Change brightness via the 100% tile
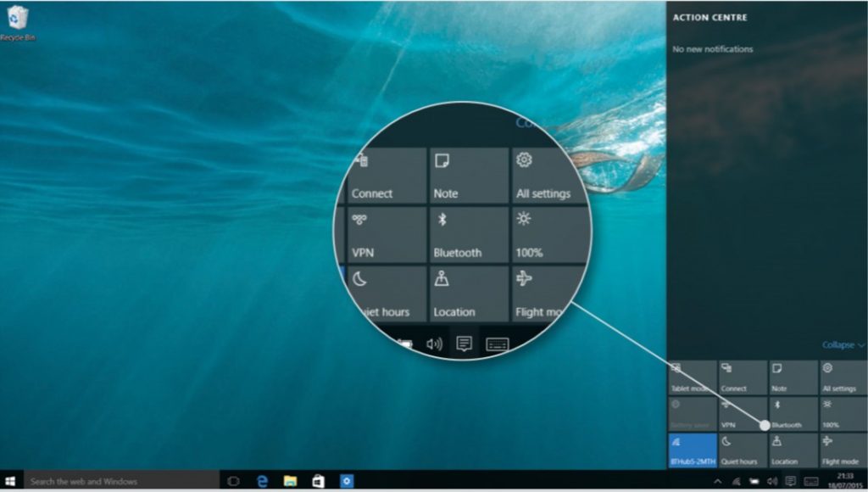 click(843, 414)
